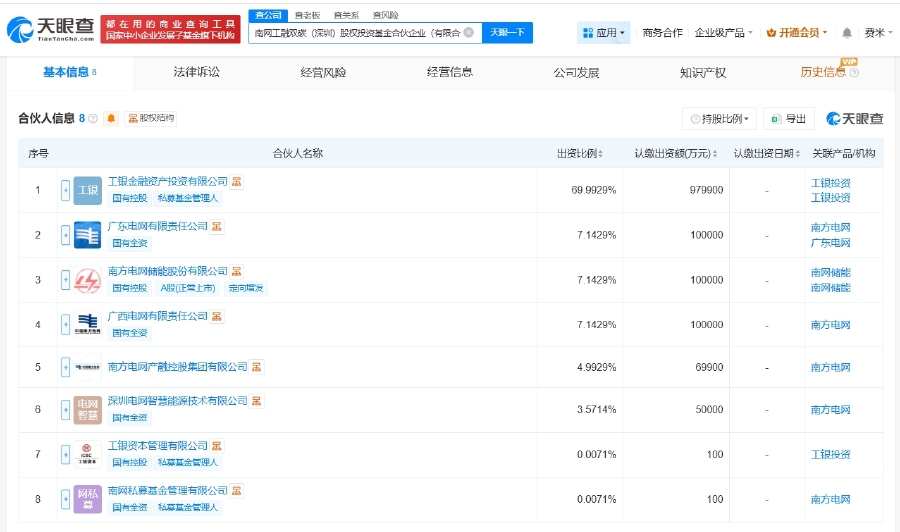This screenshot has width=900, height=532.
Task: Open the 深圳电网智慧能源技术有限公司 link
Action: click(x=177, y=401)
